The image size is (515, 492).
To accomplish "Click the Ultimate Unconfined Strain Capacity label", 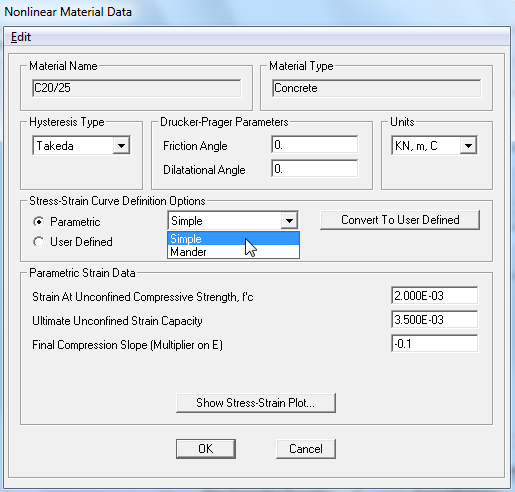I will [x=117, y=321].
